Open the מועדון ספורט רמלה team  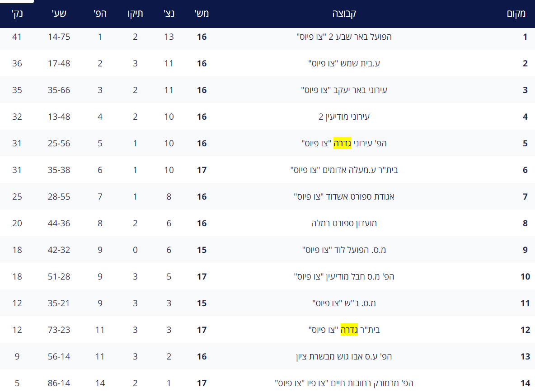pyautogui.click(x=344, y=223)
